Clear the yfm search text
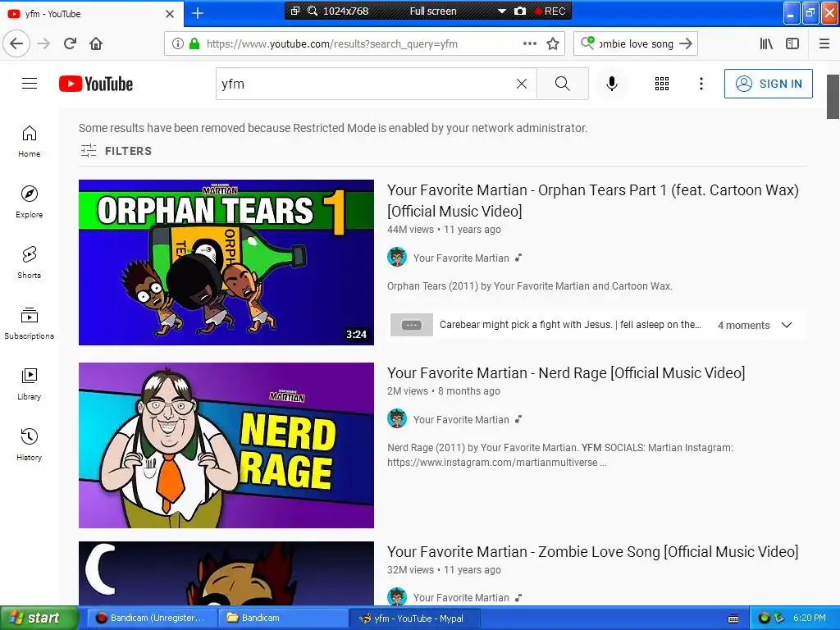Screen dimensions: 840x630 (521, 84)
